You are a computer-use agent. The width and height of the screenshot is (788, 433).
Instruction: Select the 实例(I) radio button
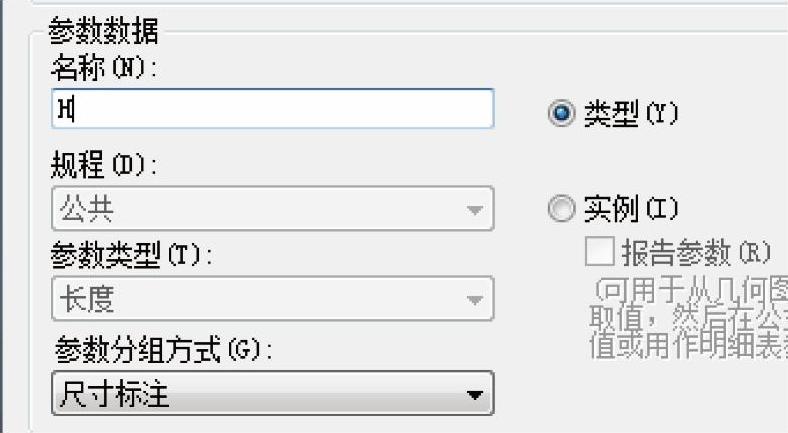561,208
